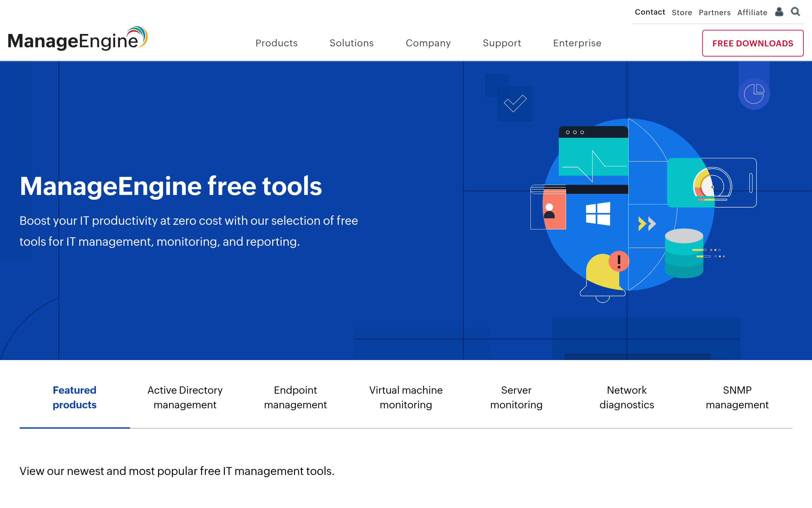The width and height of the screenshot is (812, 508).
Task: Switch to Endpoint management tab
Action: (295, 398)
